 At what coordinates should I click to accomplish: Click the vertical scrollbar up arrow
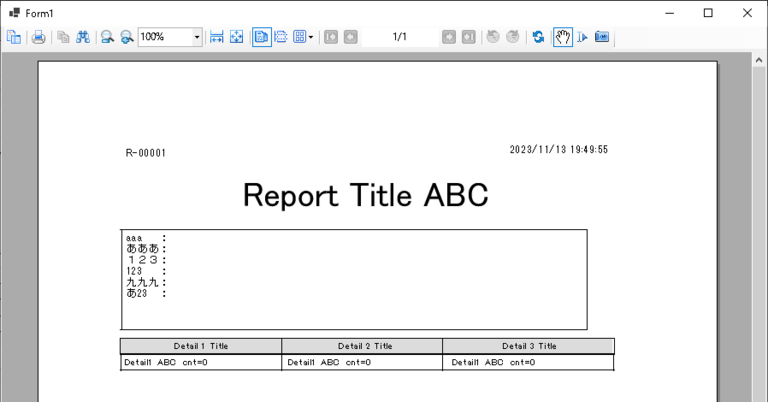(x=759, y=62)
